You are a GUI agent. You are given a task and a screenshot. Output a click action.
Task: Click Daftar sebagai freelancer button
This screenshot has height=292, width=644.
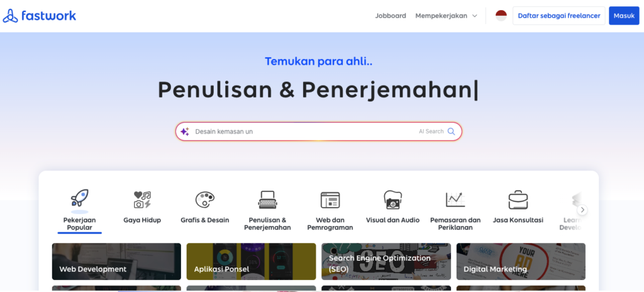coord(558,16)
